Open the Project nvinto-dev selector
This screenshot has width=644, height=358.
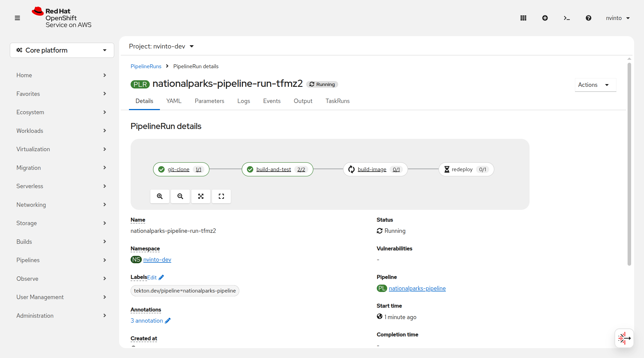pyautogui.click(x=162, y=46)
